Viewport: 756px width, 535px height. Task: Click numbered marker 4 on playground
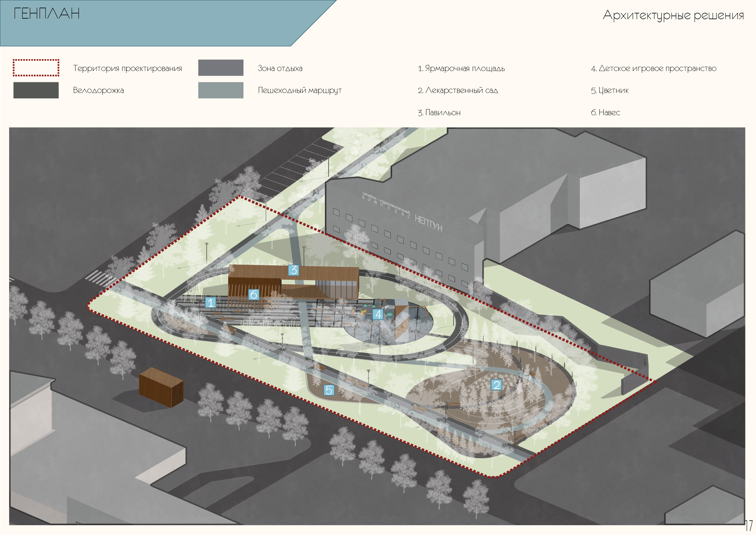(378, 314)
